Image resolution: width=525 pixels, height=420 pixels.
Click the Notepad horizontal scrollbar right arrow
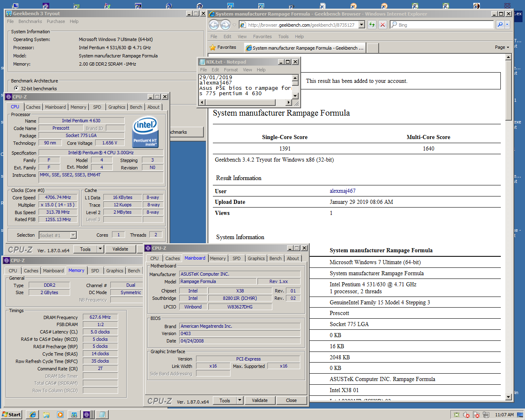pyautogui.click(x=289, y=102)
